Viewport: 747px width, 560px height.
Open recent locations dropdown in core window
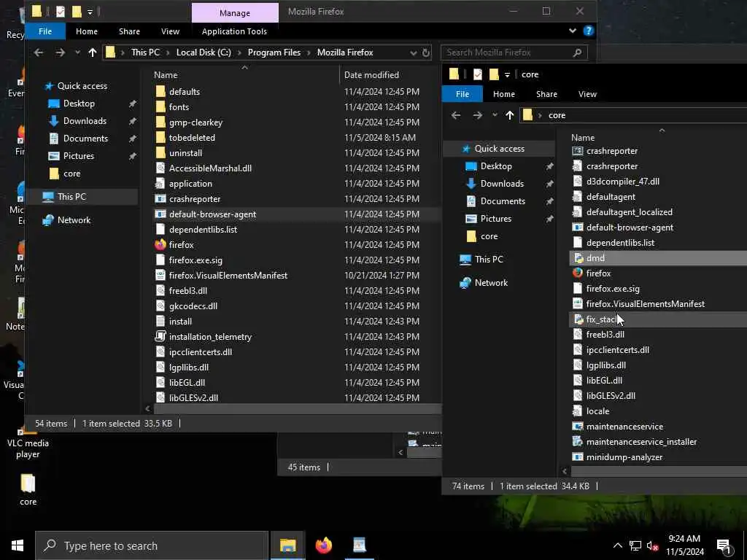(495, 115)
